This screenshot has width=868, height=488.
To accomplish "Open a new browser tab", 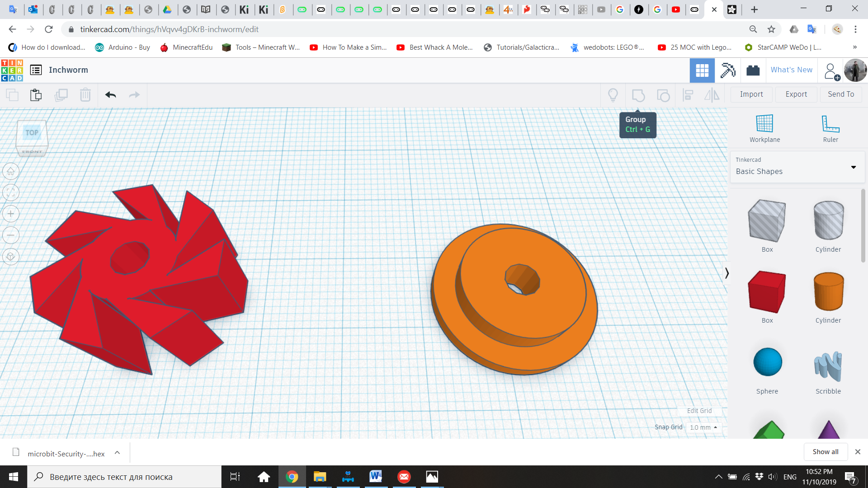I will (754, 9).
